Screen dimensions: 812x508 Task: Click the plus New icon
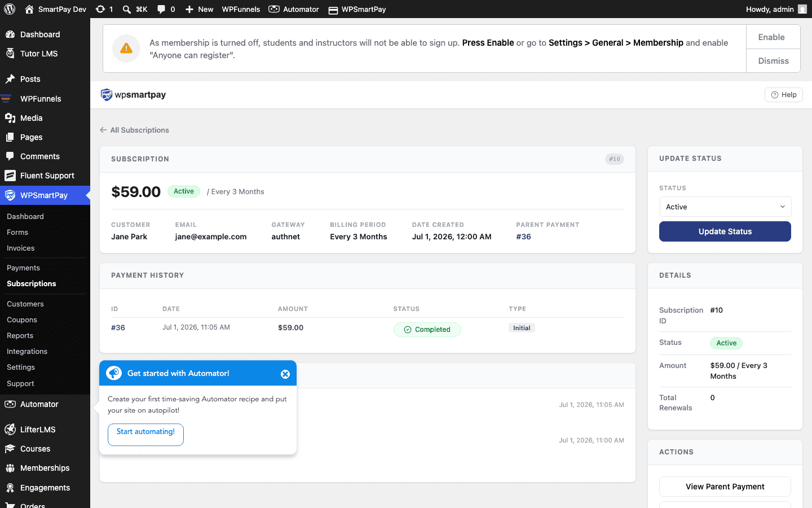click(x=189, y=9)
